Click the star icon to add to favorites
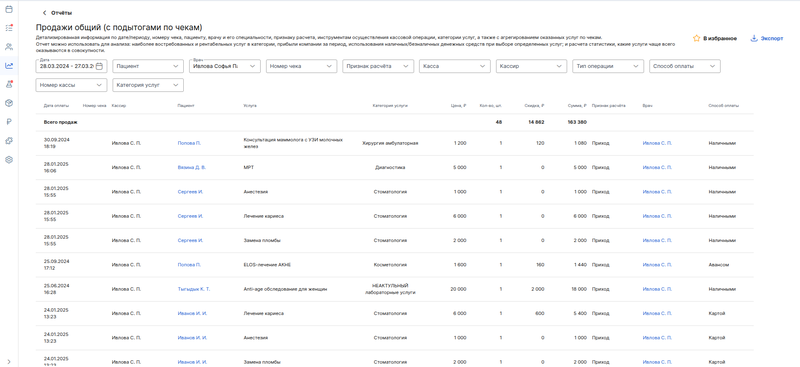This screenshot has height=367, width=800. 696,38
